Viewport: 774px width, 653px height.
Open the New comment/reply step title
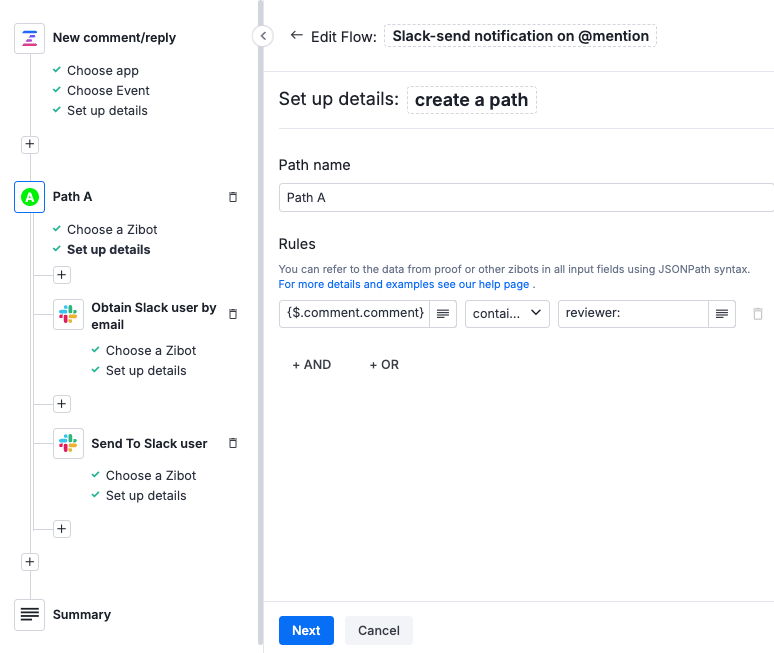(x=114, y=38)
